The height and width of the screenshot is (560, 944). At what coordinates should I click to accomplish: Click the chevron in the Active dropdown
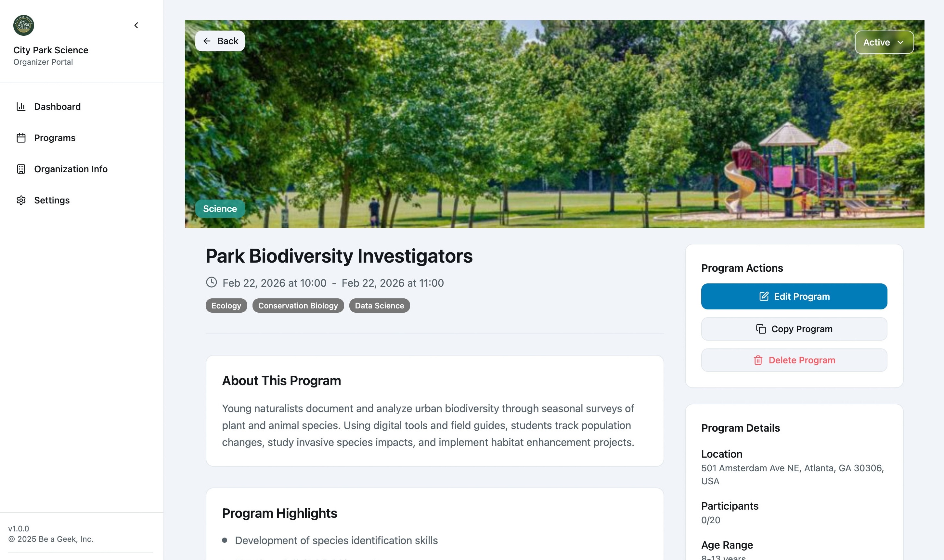click(x=900, y=42)
